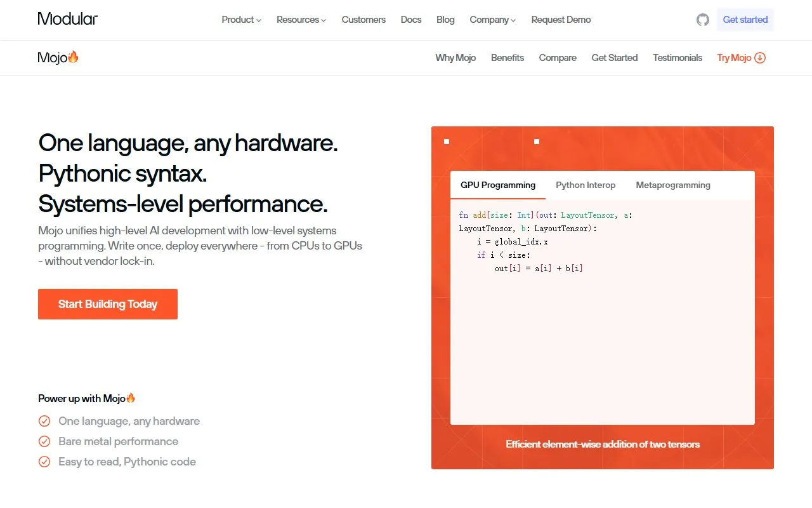Screen dimensions: 812x508
Task: Switch to the Python Interop tab
Action: (x=586, y=185)
